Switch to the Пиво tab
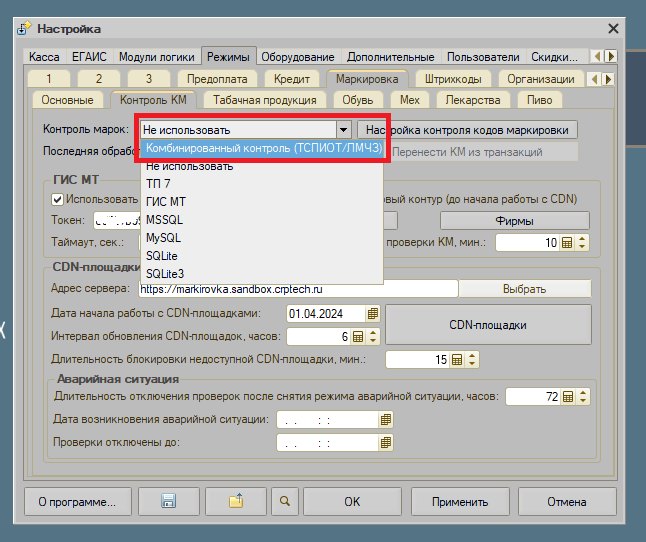The height and width of the screenshot is (542, 646). (x=540, y=100)
